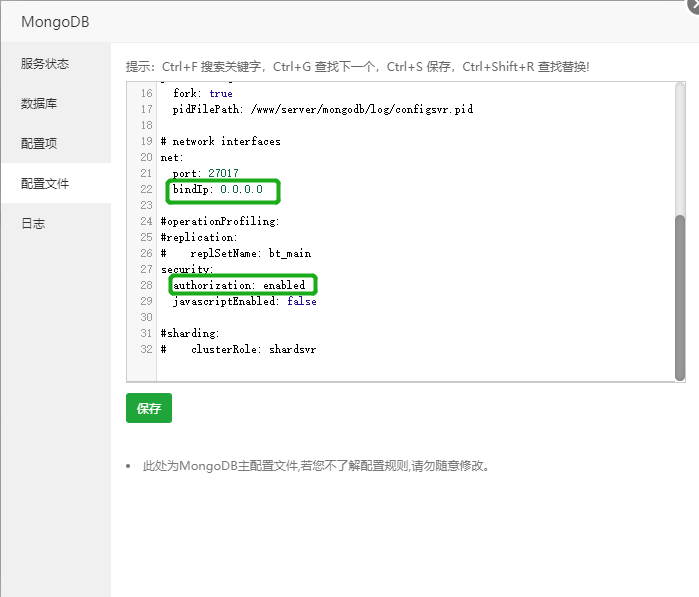Click the #operationProfiling: line
This screenshot has width=699, height=597.
pos(220,221)
